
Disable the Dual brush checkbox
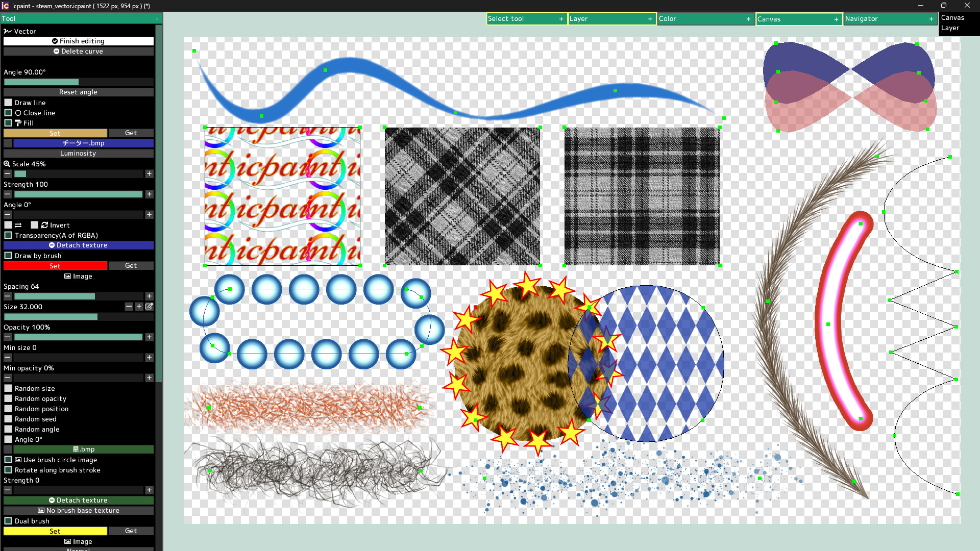pos(8,521)
